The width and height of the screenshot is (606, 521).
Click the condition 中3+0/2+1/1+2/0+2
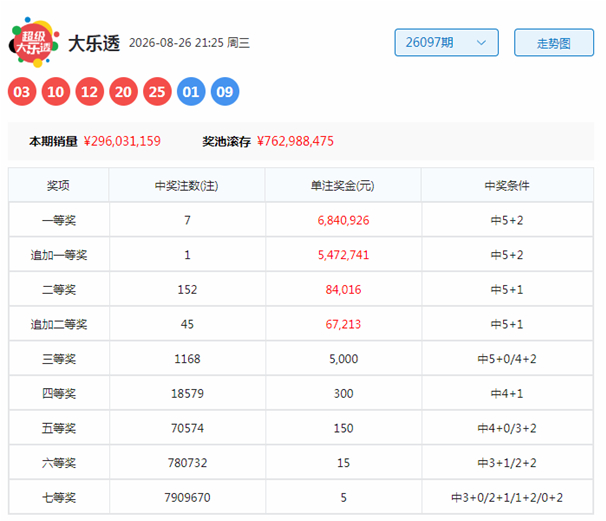[x=507, y=497]
